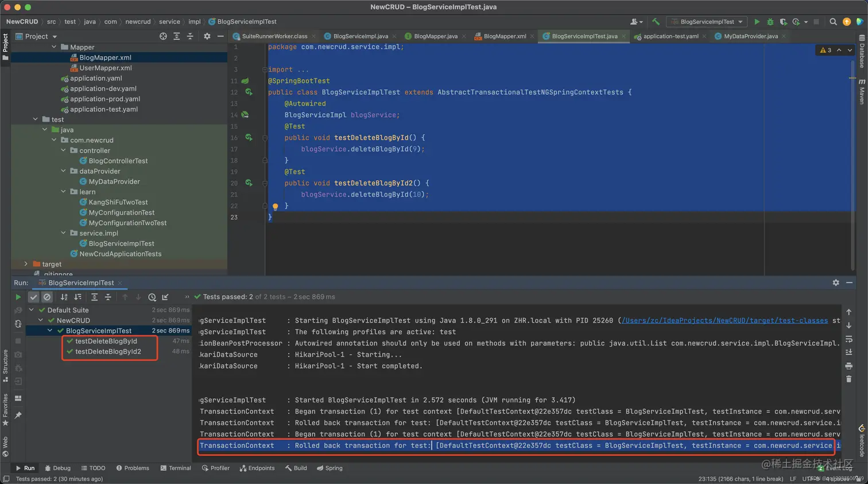Viewport: 868px width, 484px height.
Task: Click Autowired bean gutter icon on line 14
Action: click(245, 115)
